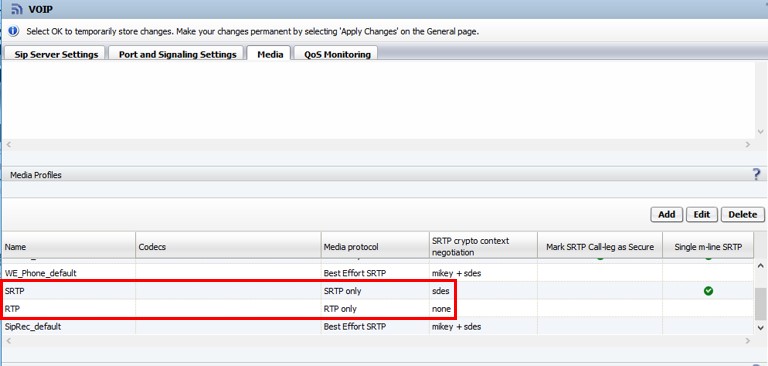Image resolution: width=768 pixels, height=366 pixels.
Task: Click Best Effort SRTP in WE_Phone_default row
Action: click(355, 273)
